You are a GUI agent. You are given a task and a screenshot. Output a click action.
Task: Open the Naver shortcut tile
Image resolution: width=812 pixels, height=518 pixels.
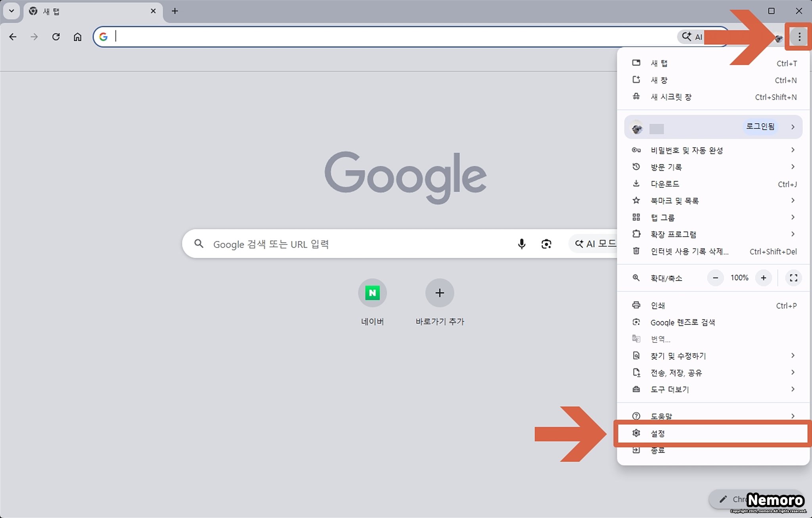click(x=372, y=293)
